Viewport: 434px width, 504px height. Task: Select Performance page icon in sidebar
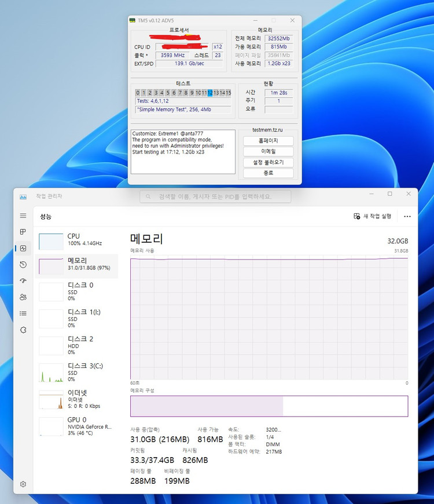tap(23, 248)
